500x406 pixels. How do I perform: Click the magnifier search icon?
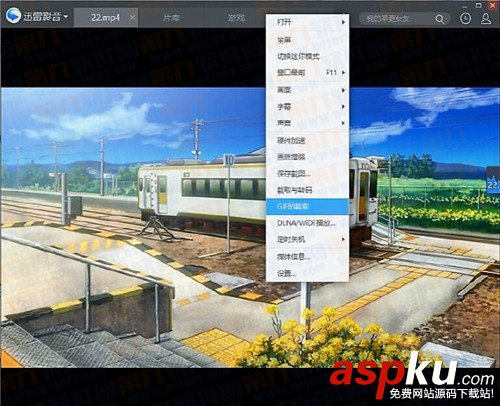tap(440, 19)
